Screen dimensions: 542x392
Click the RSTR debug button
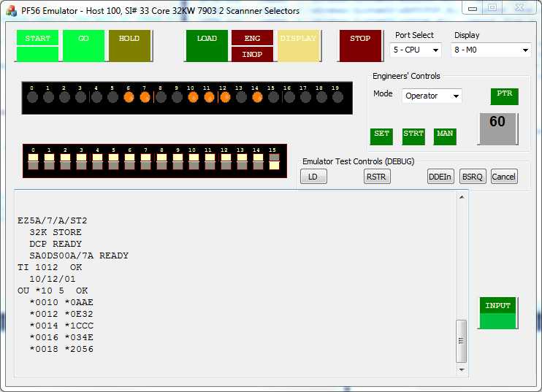point(377,177)
